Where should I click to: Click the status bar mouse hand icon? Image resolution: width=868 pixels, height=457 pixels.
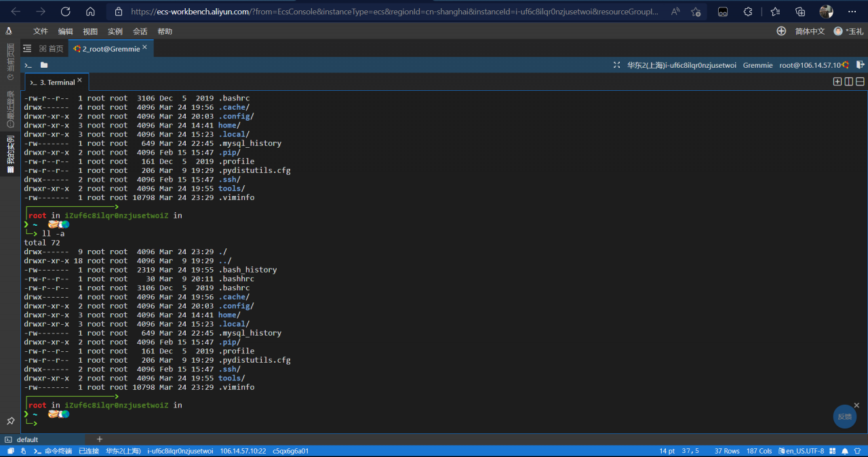tap(23, 451)
